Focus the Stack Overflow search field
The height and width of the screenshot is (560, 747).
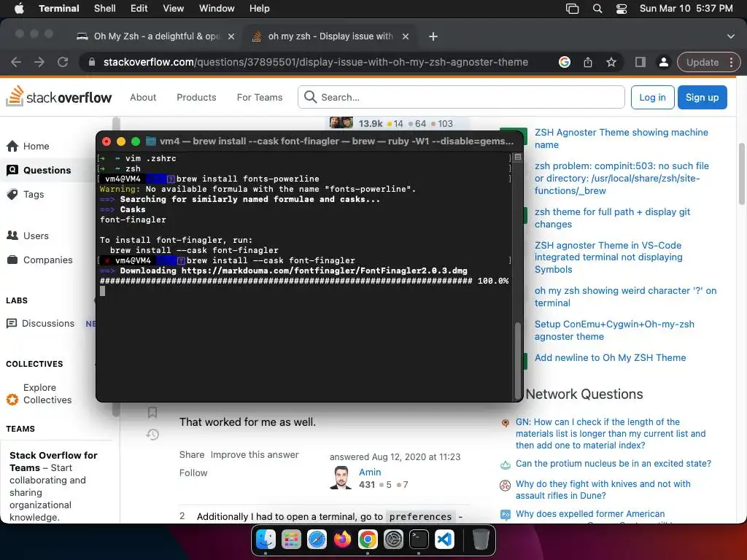461,97
